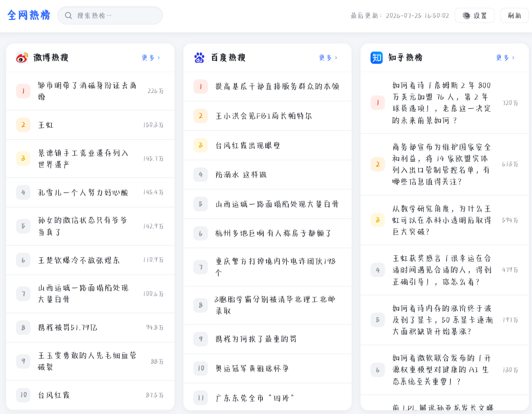Open Zhihu question 从数学研究角度，为什么王虹

coord(444,220)
